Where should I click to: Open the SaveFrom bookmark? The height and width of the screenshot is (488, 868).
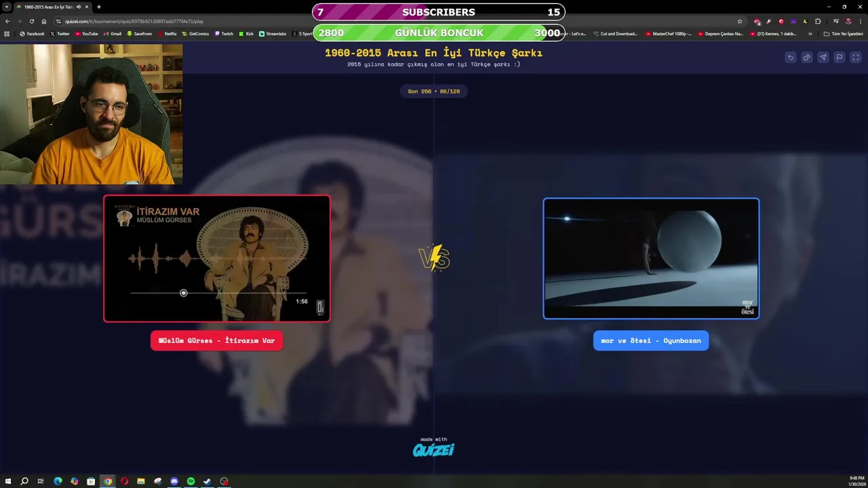point(139,34)
